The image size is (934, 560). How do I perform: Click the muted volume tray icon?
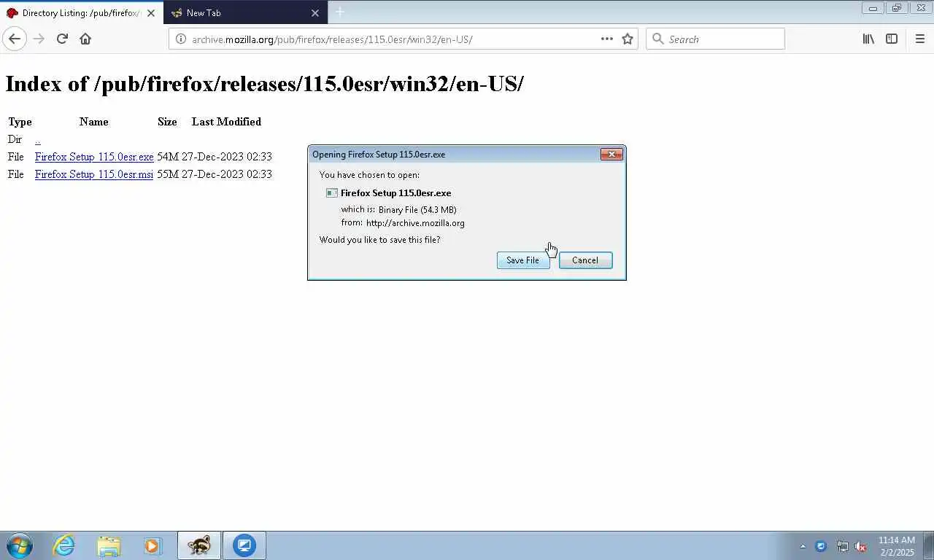(861, 546)
